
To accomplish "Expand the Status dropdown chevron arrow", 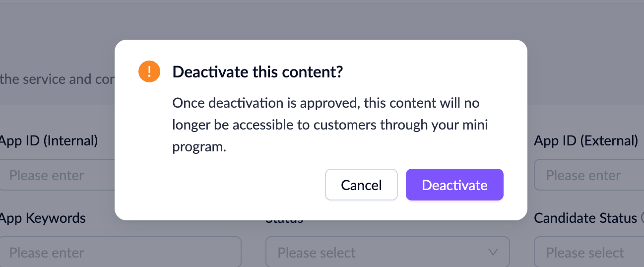I will [x=493, y=252].
